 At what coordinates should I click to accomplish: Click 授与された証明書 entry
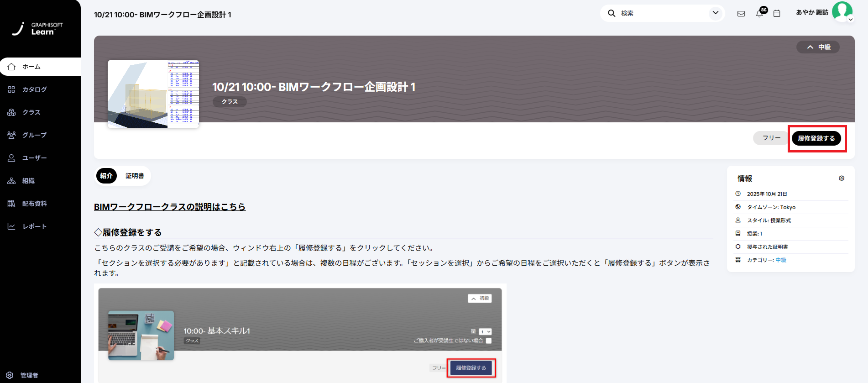pyautogui.click(x=767, y=247)
